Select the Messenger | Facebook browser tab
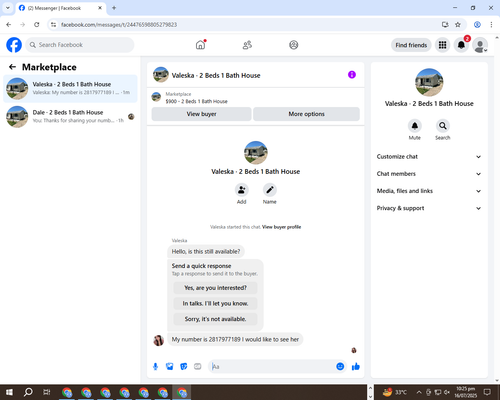The height and width of the screenshot is (400, 500). coord(61,8)
